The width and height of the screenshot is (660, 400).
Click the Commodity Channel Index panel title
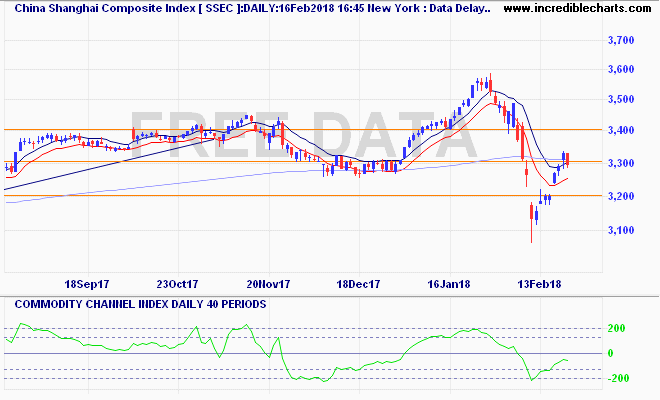click(x=136, y=303)
